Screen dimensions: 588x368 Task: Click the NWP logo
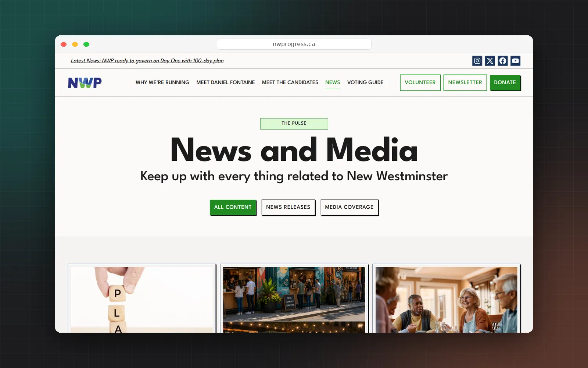pyautogui.click(x=85, y=83)
